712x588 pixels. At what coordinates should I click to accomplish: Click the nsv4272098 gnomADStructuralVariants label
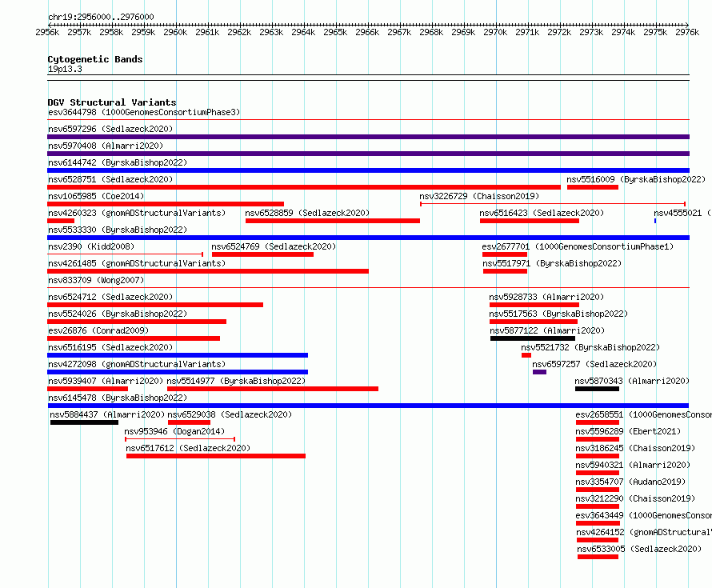click(137, 364)
